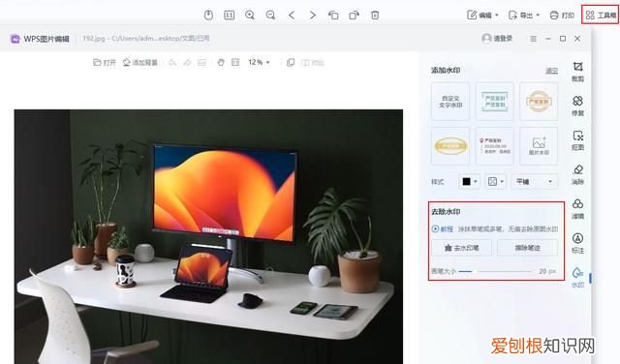Go to the previous image
620x364 pixels.
click(x=292, y=15)
